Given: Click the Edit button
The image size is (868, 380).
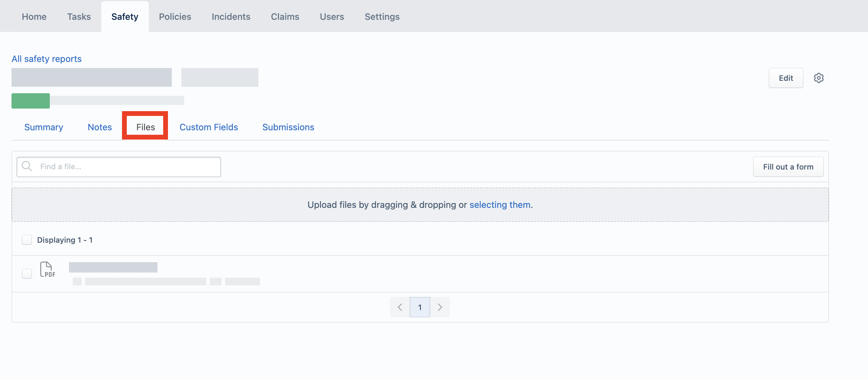Looking at the screenshot, I should tap(786, 78).
